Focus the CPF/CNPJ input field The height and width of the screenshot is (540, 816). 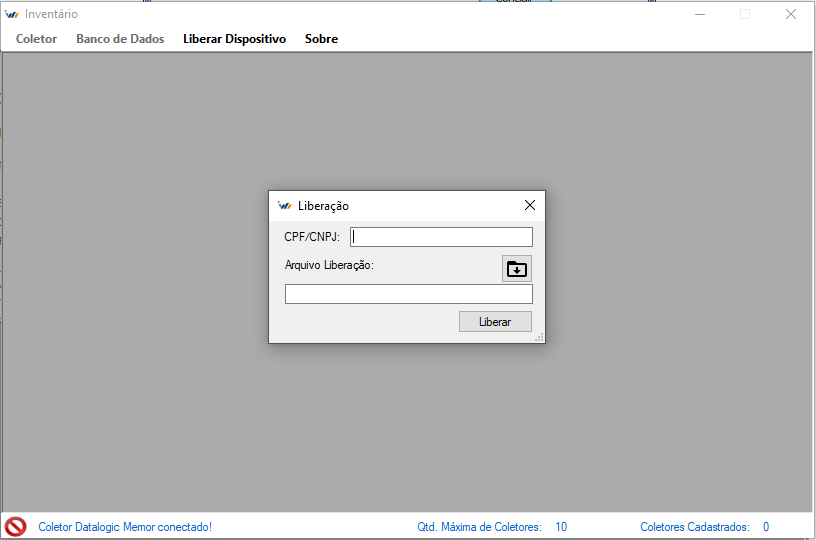click(x=441, y=237)
